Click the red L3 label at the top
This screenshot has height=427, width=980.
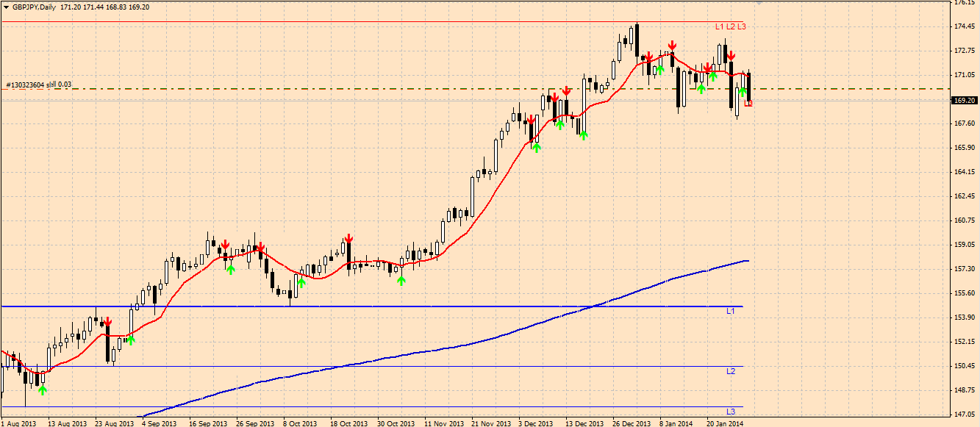click(x=743, y=26)
